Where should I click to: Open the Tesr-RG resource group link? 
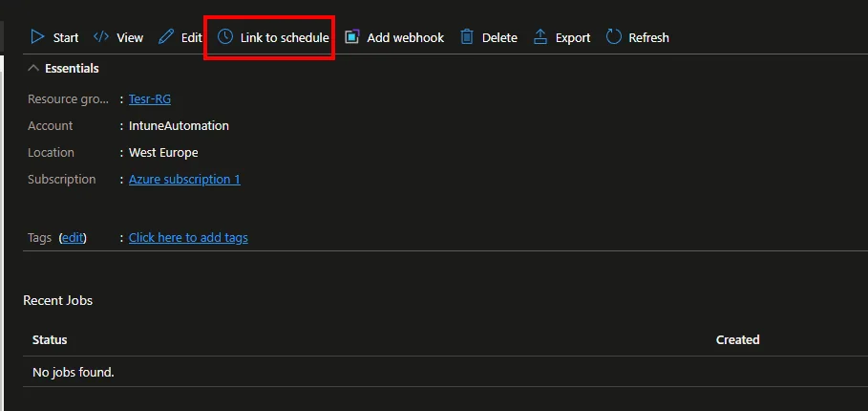click(x=150, y=99)
